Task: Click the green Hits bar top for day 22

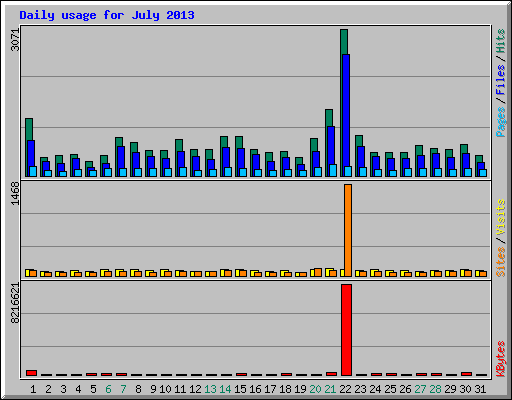Action: (344, 41)
